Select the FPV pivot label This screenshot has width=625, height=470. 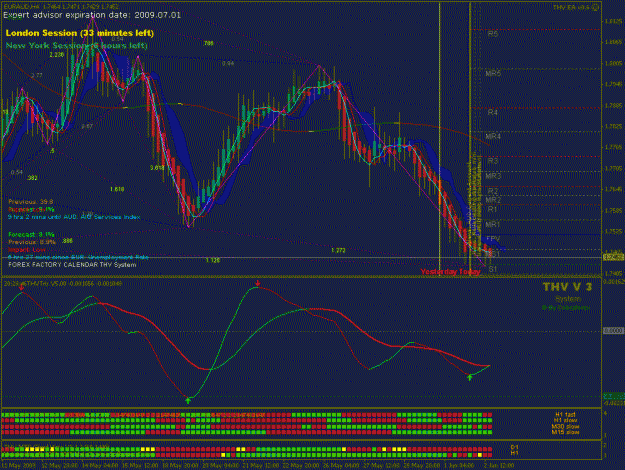[x=493, y=239]
